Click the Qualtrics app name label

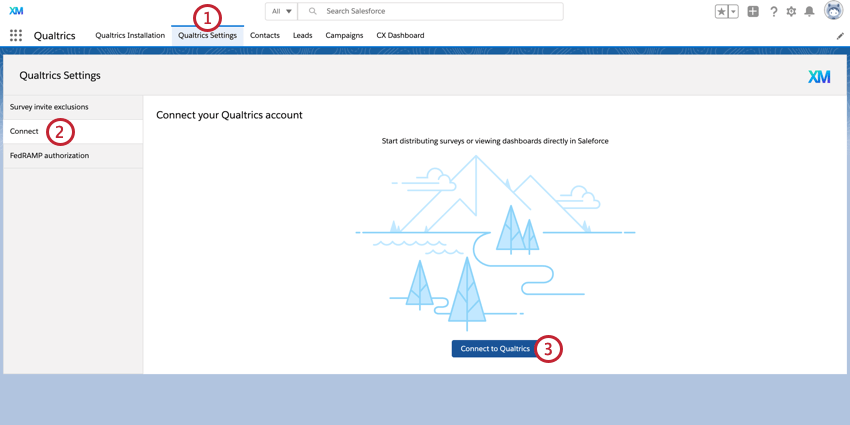(x=55, y=36)
